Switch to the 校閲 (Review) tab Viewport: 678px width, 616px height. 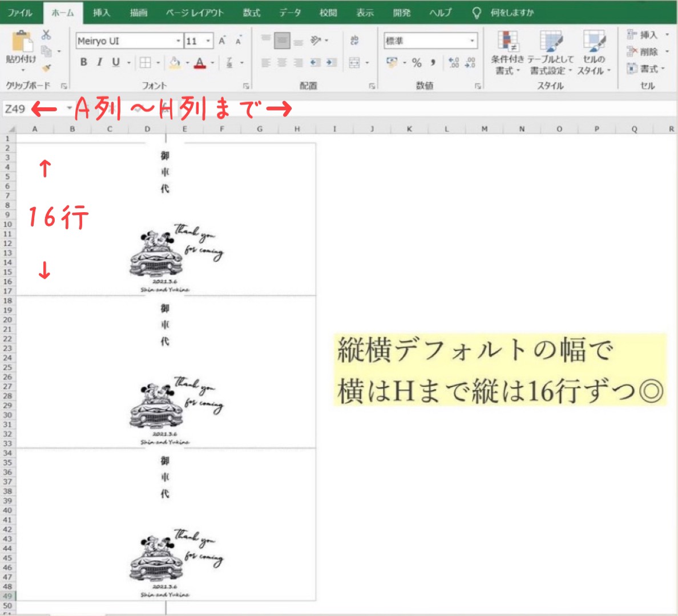click(328, 13)
